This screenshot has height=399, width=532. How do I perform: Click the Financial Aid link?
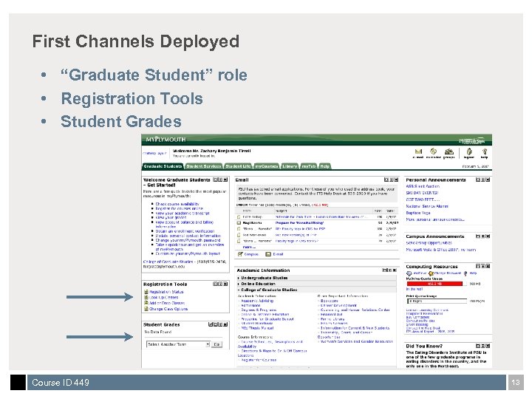click(332, 315)
